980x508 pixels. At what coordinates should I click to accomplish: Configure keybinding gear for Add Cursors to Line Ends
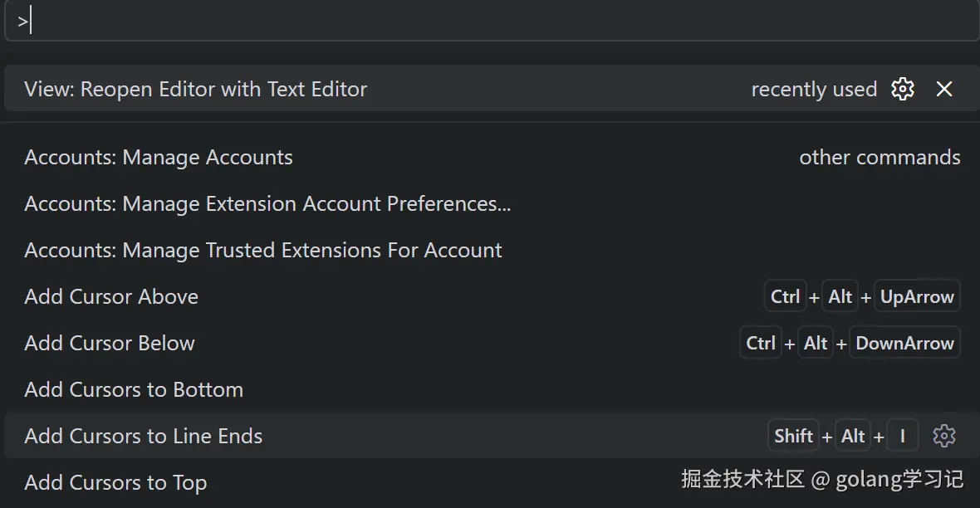pyautogui.click(x=944, y=436)
